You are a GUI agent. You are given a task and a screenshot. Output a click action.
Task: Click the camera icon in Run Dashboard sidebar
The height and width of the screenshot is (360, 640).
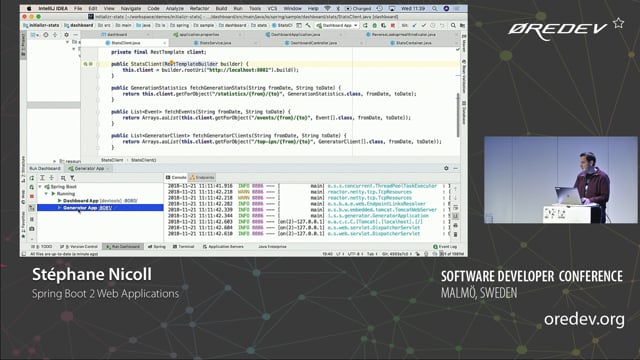tap(32, 229)
